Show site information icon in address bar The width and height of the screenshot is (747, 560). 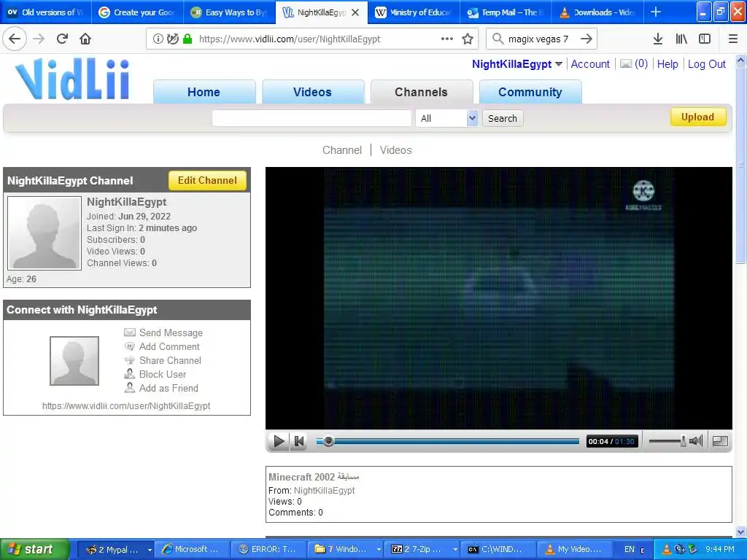158,39
